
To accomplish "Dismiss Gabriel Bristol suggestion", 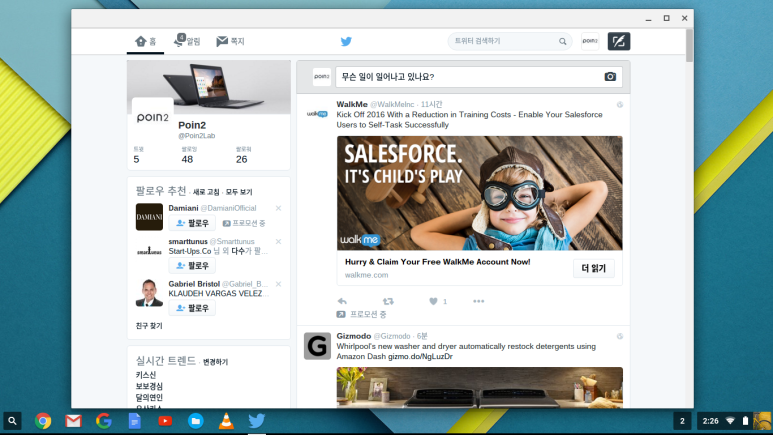I will tap(279, 284).
